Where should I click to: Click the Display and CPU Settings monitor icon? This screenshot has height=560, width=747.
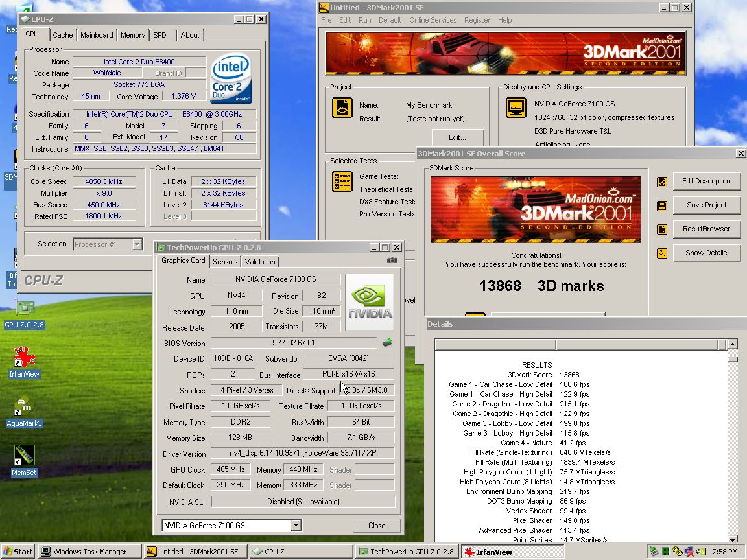coord(516,108)
